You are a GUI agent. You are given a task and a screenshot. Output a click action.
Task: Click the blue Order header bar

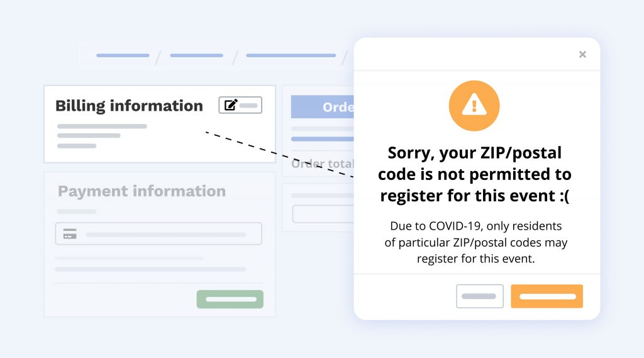tap(322, 107)
